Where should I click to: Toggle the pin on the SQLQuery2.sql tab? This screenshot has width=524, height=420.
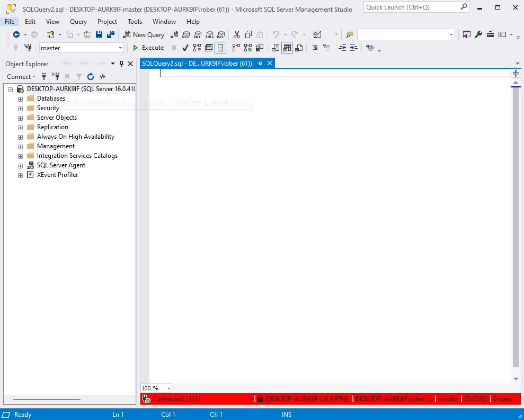(x=260, y=62)
